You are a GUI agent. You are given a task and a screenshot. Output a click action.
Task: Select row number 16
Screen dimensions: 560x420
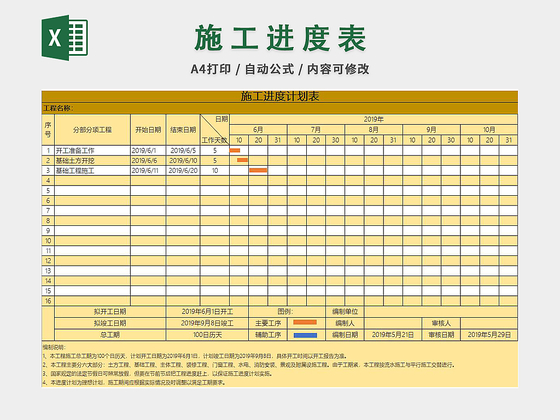coord(48,301)
